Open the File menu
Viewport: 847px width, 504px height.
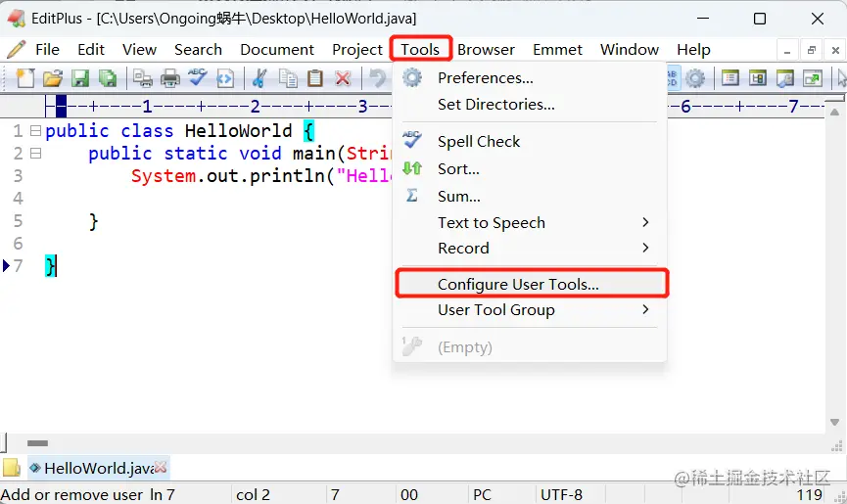(x=48, y=50)
